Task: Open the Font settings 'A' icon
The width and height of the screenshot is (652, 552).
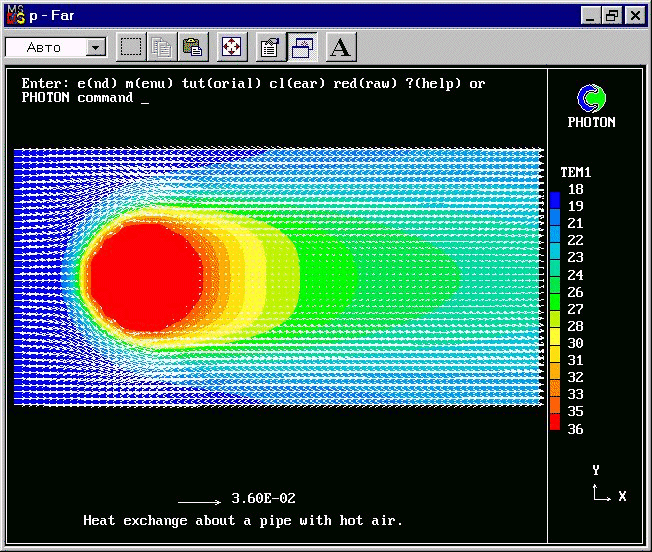Action: (341, 47)
